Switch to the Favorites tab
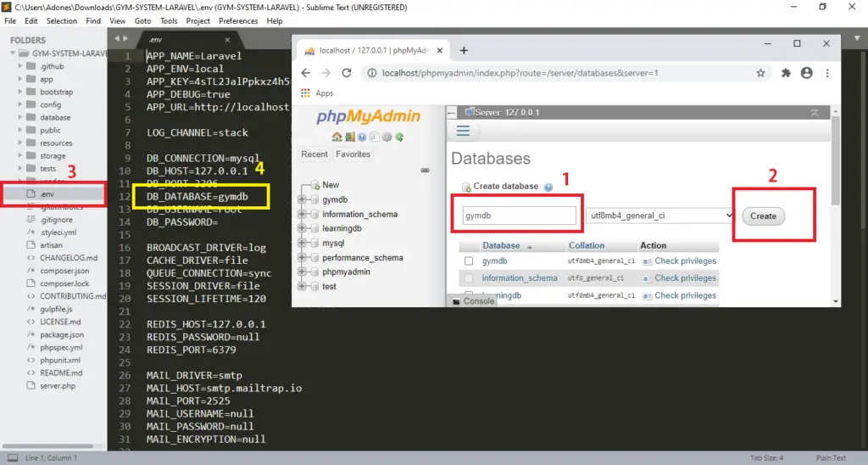 [x=353, y=154]
